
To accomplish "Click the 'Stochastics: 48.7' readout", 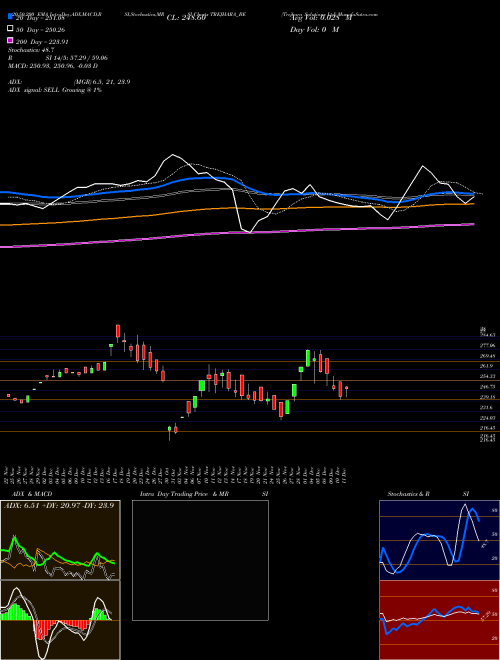I will click(31, 50).
